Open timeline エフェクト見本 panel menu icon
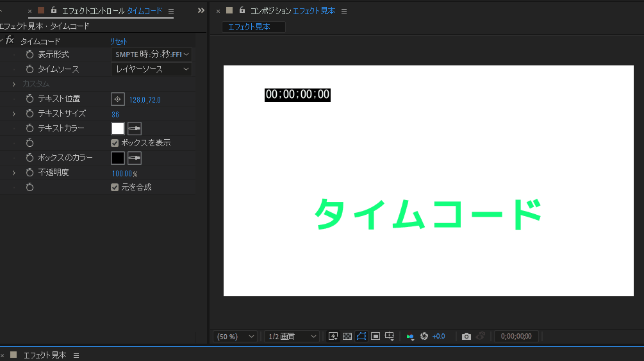Image resolution: width=644 pixels, height=361 pixels. pos(76,355)
